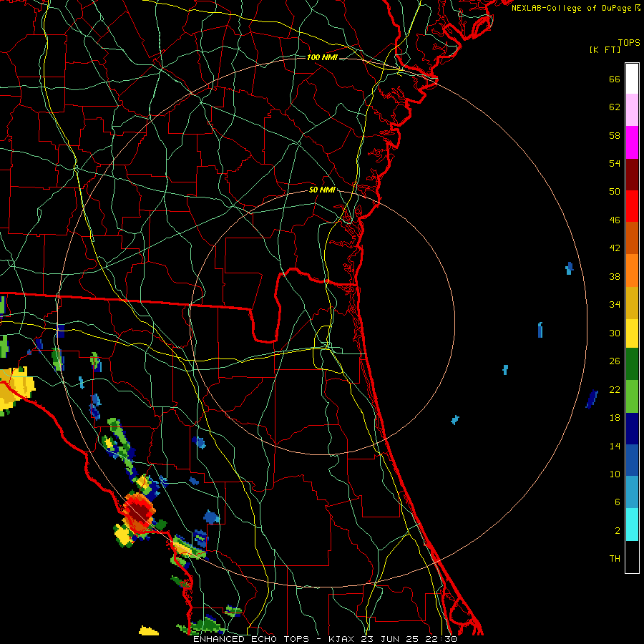The height and width of the screenshot is (644, 644).
Task: Select the dark red (maroon) legend band
Action: 632,175
